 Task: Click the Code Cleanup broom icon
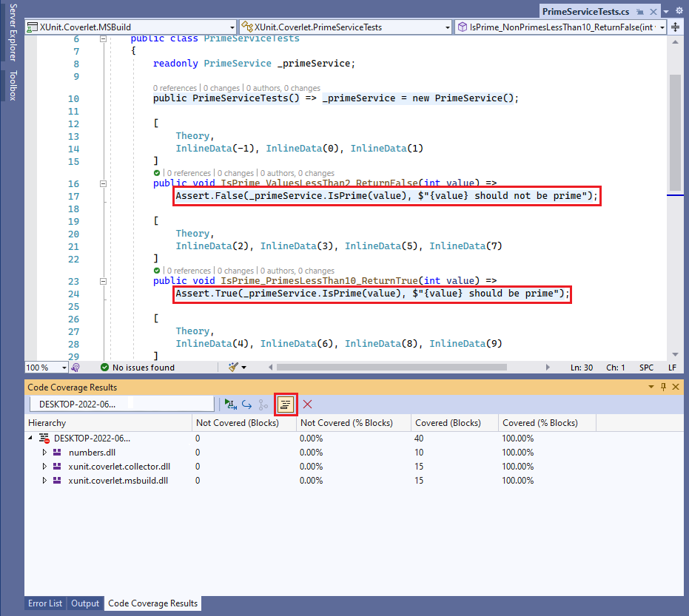(x=232, y=367)
